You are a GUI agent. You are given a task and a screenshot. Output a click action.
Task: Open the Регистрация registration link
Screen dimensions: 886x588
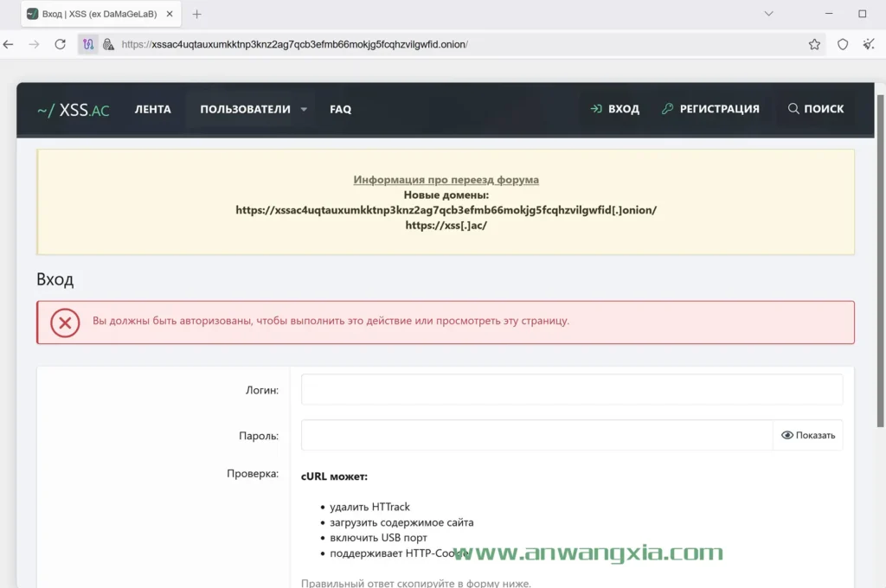(x=710, y=109)
